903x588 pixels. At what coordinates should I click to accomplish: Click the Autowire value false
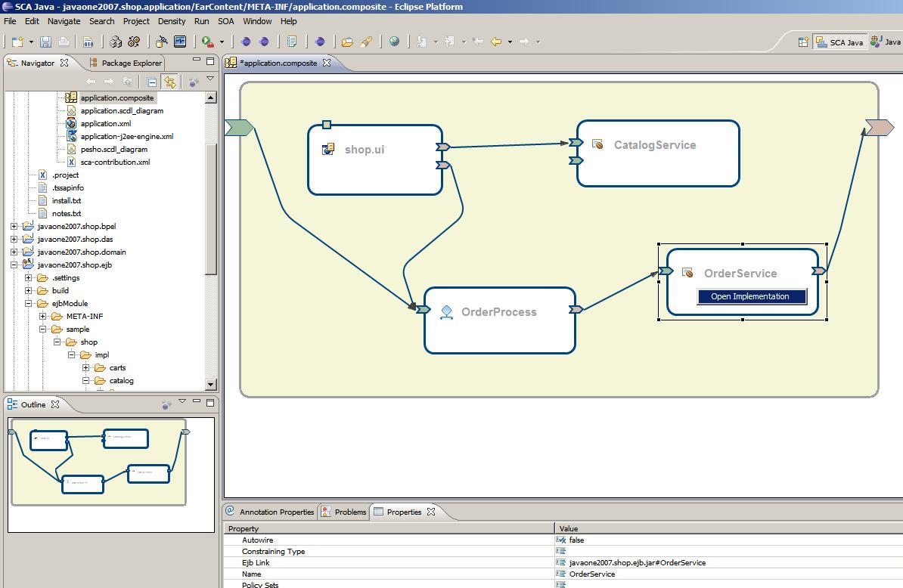[576, 540]
